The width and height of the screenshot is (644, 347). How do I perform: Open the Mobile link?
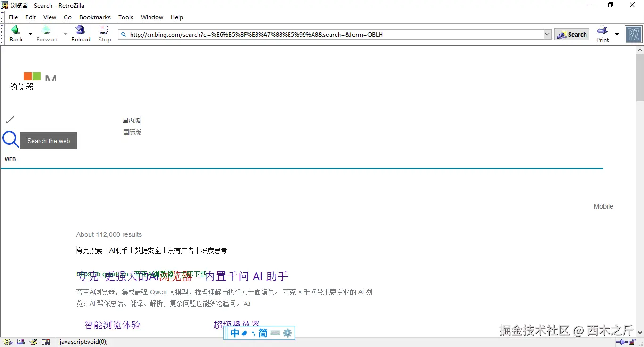pyautogui.click(x=603, y=206)
